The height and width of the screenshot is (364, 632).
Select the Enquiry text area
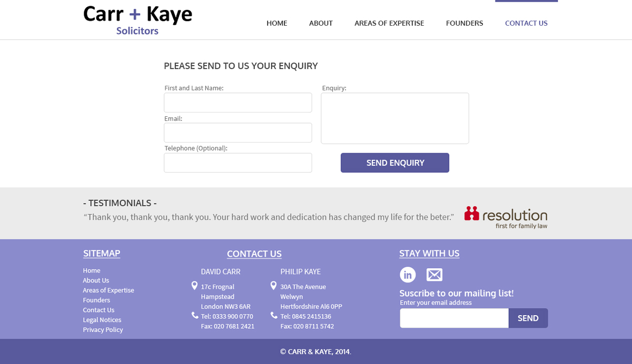pos(395,118)
